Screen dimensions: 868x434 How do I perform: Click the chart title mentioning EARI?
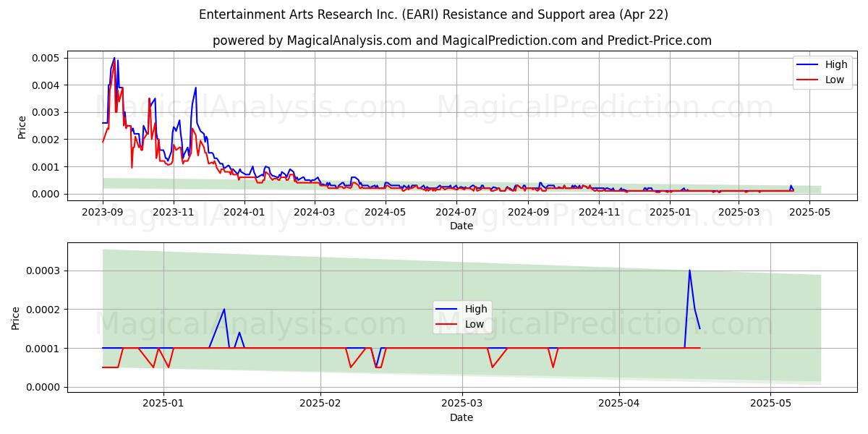click(434, 14)
